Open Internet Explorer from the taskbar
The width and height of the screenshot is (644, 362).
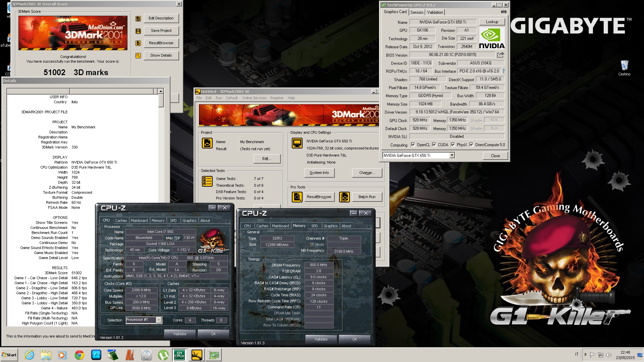coord(30,355)
